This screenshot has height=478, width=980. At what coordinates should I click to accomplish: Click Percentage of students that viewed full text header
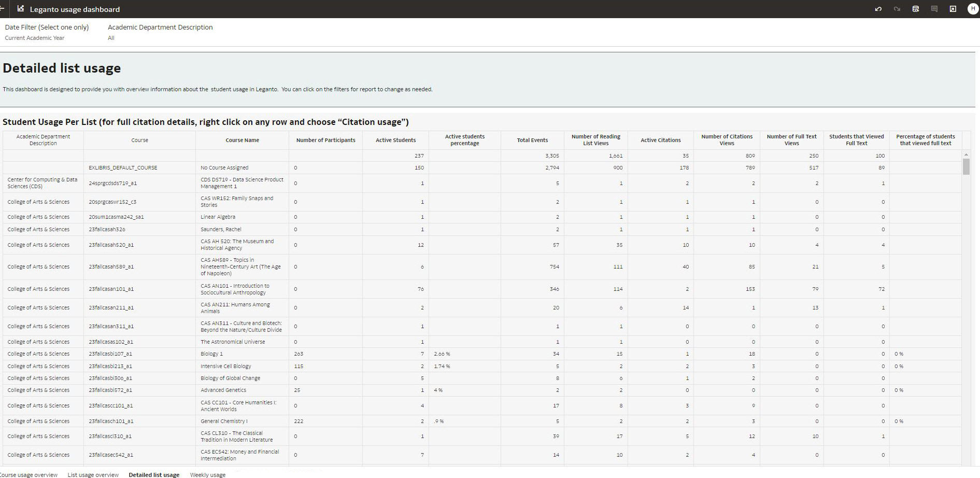[926, 140]
